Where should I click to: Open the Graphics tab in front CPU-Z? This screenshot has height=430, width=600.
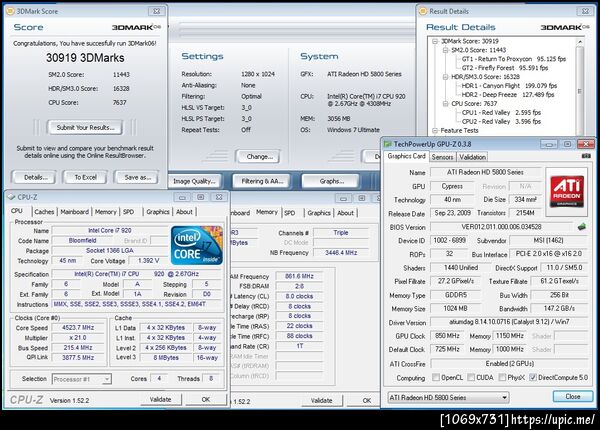[158, 212]
